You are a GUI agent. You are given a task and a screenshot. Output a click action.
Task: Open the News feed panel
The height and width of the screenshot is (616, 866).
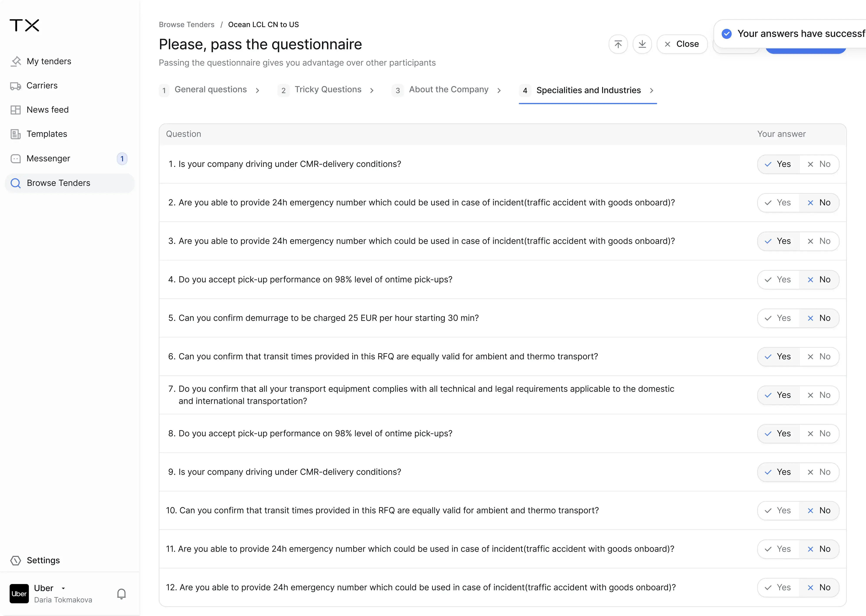point(47,110)
